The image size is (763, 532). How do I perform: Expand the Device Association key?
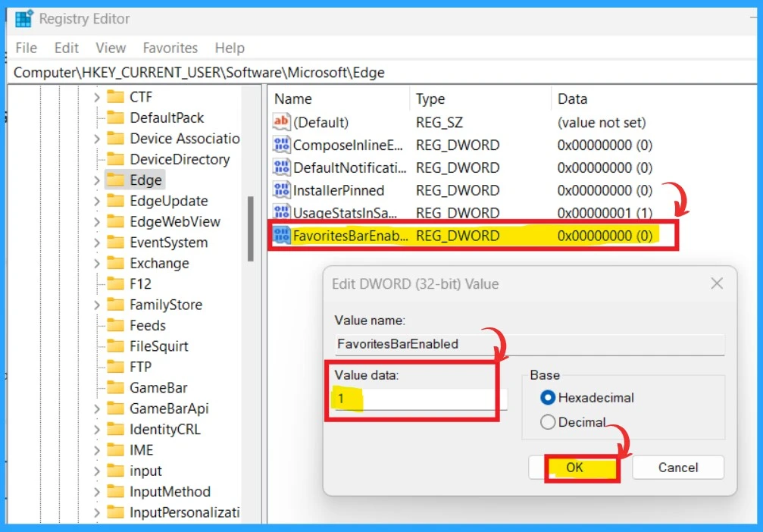pos(97,139)
